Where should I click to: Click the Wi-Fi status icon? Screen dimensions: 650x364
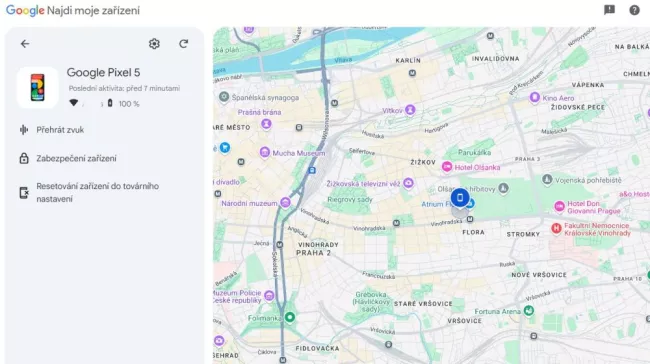73,103
